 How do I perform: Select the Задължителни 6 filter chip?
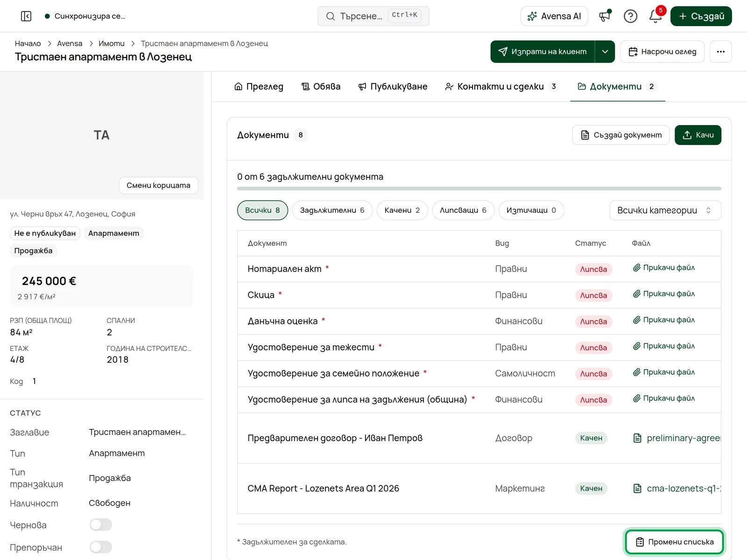click(332, 210)
